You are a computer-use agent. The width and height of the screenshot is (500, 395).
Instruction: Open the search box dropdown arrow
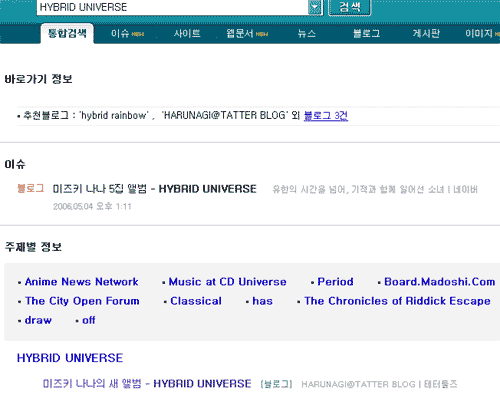click(315, 7)
